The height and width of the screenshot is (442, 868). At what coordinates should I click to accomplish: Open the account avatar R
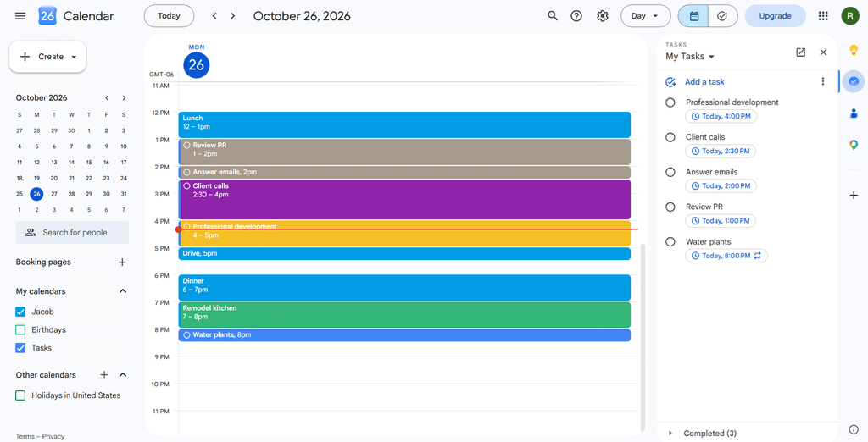click(x=849, y=16)
